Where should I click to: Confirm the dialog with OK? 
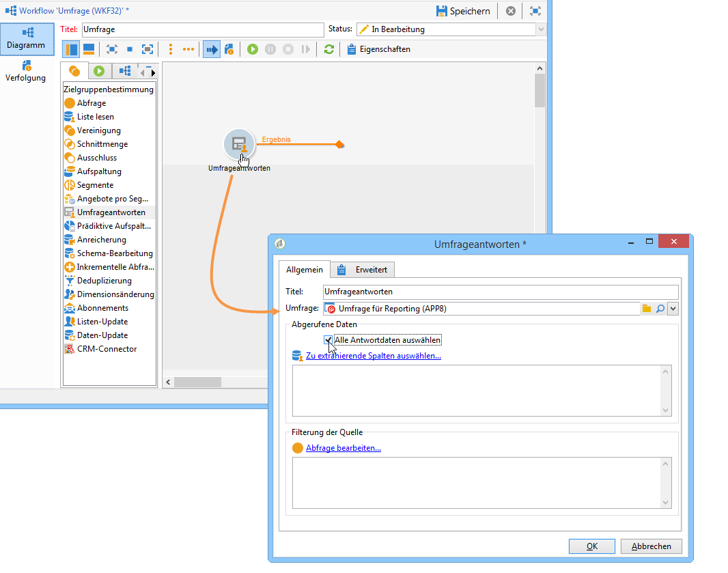[x=592, y=546]
